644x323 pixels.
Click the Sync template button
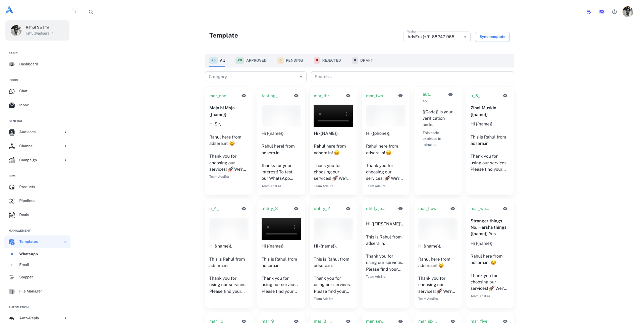492,37
